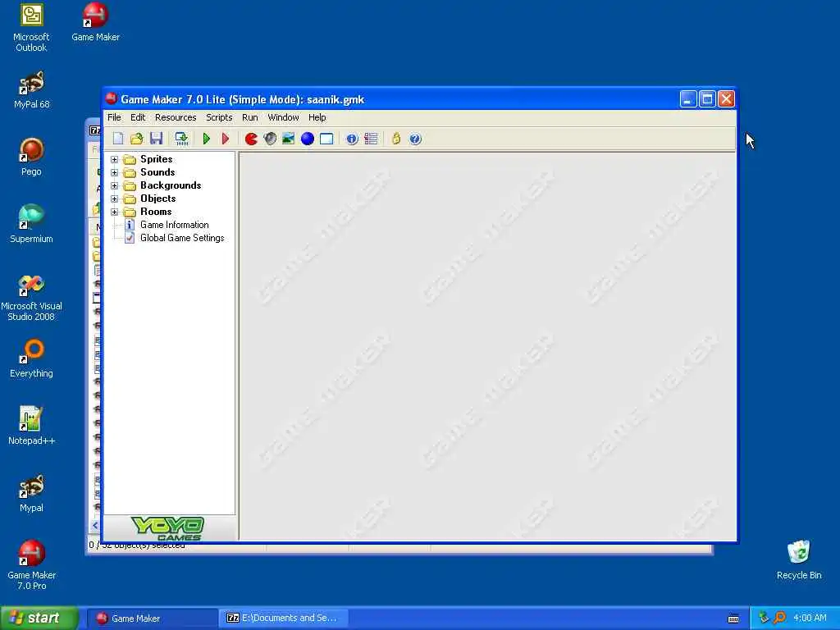Open the Help menu
The height and width of the screenshot is (630, 840).
tap(317, 117)
